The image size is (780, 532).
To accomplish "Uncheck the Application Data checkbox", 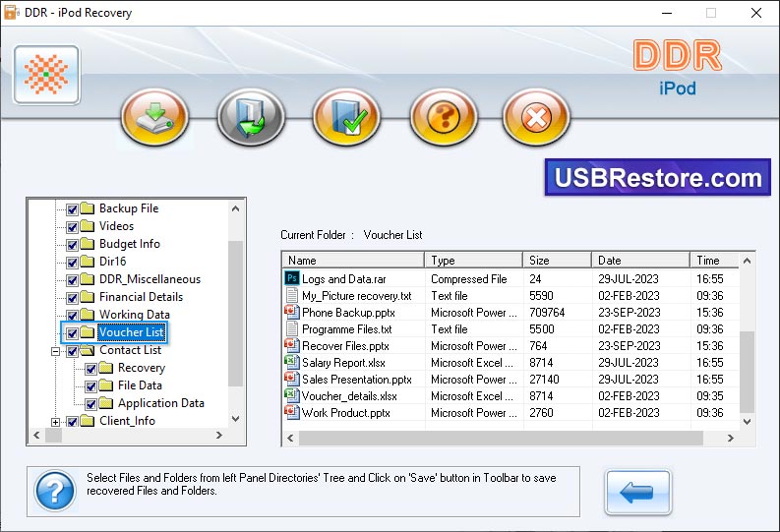I will pos(90,404).
